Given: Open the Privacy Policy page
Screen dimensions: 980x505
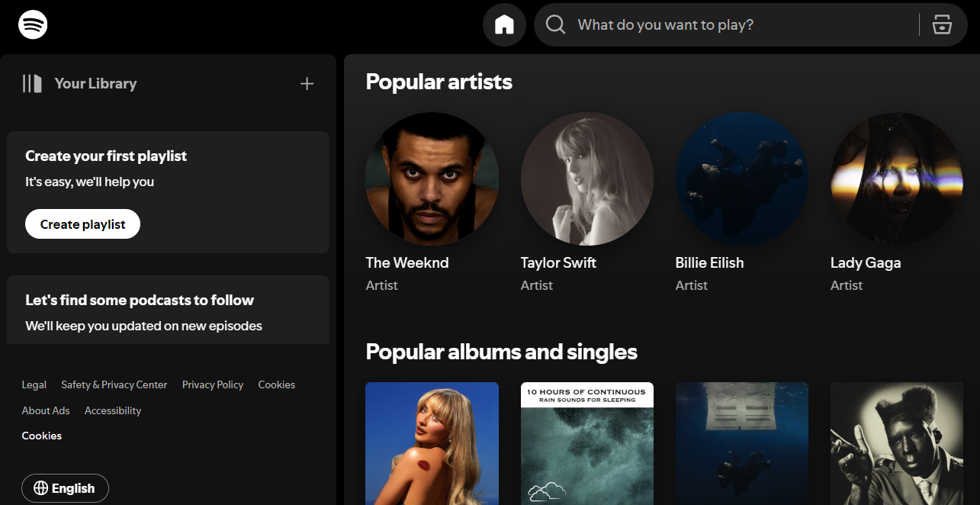Looking at the screenshot, I should [x=212, y=384].
